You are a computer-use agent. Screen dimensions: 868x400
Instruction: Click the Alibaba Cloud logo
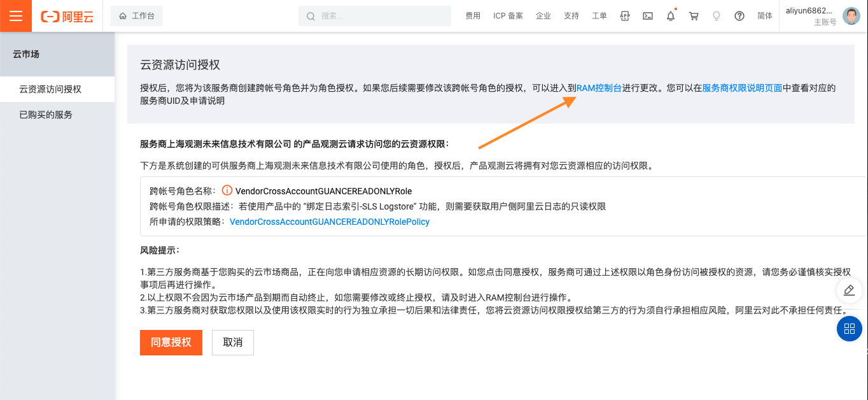(x=67, y=17)
